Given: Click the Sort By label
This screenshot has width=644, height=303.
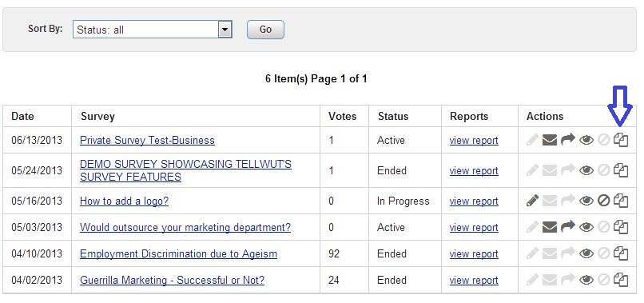Looking at the screenshot, I should [46, 29].
